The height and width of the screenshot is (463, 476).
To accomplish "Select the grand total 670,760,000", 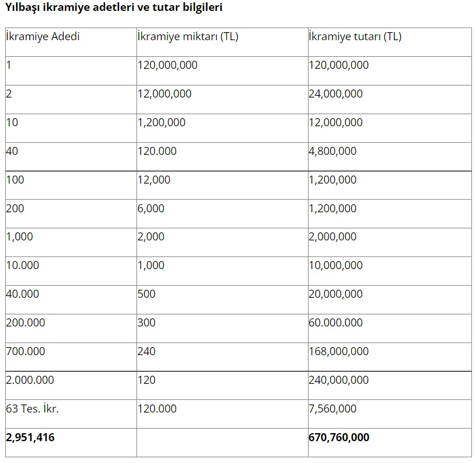I will (x=339, y=437).
